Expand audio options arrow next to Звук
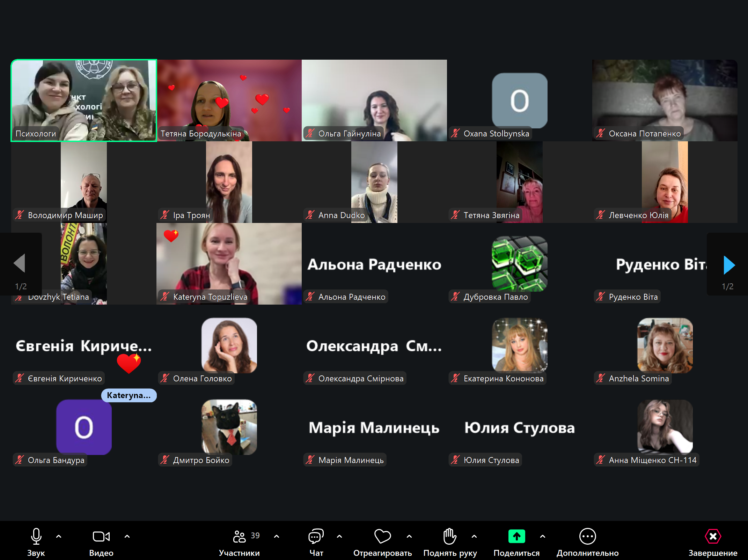 coord(59,536)
